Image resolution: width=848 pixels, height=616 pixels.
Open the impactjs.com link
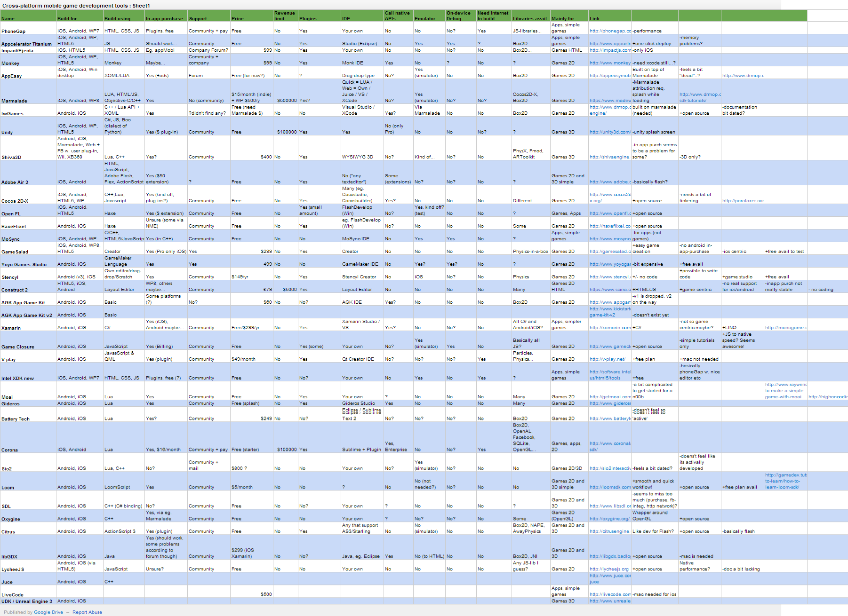pos(610,50)
